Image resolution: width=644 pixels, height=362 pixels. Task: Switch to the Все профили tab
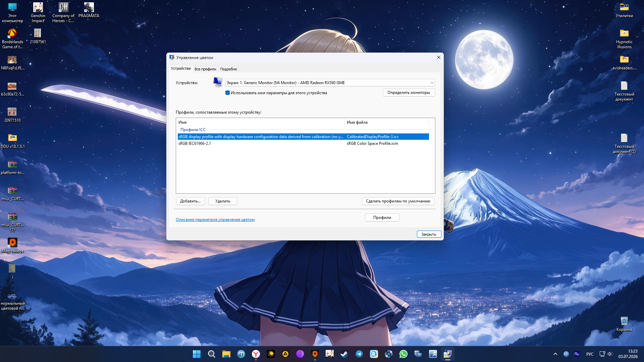click(205, 69)
